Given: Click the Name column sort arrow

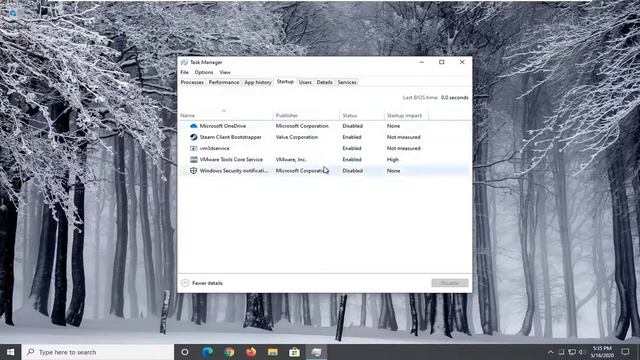Looking at the screenshot, I should click(223, 111).
